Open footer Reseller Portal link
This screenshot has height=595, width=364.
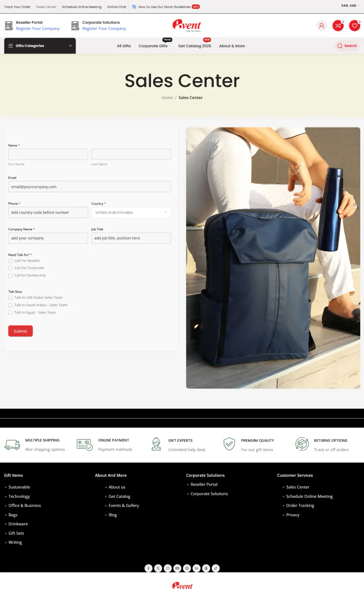coord(204,484)
